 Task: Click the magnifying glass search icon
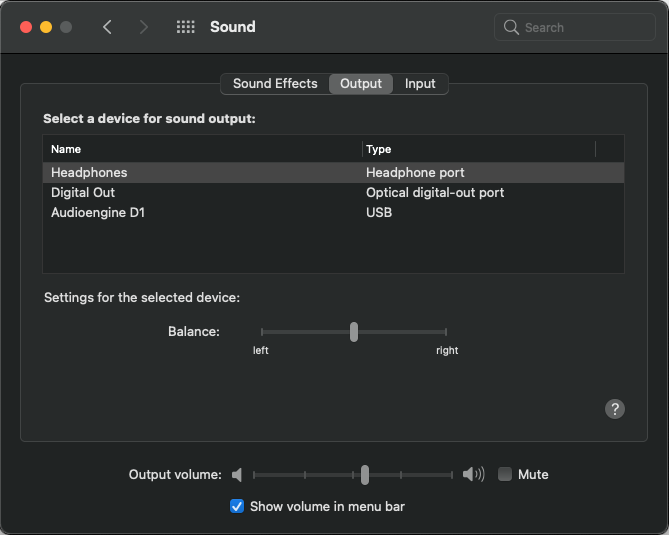511,27
